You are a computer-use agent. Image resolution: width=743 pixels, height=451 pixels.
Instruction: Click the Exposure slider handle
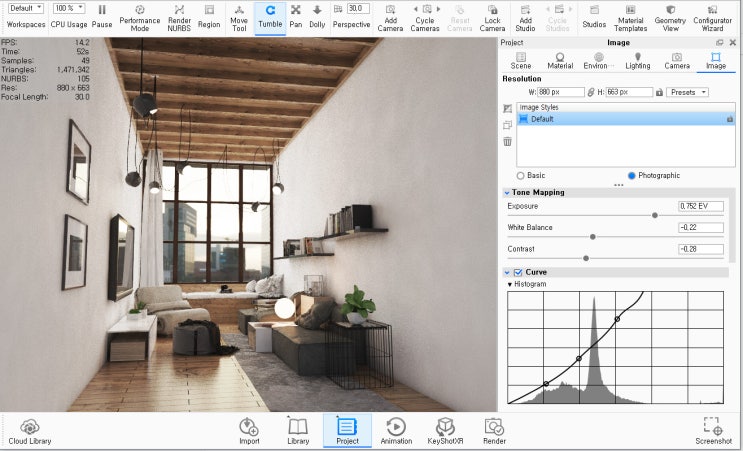point(654,216)
